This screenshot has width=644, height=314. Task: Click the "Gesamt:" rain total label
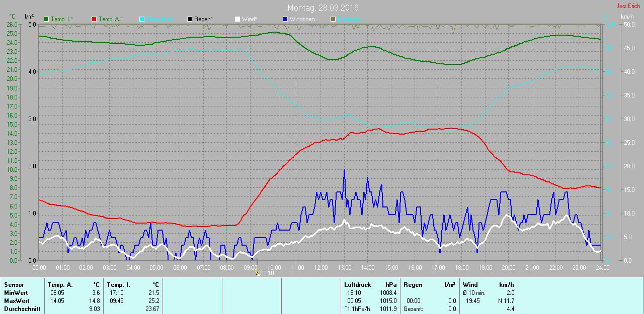click(414, 309)
